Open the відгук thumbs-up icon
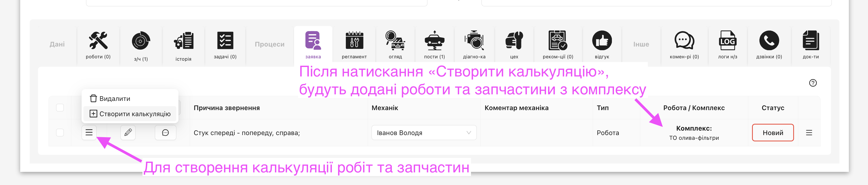This screenshot has height=185, width=868. click(602, 41)
